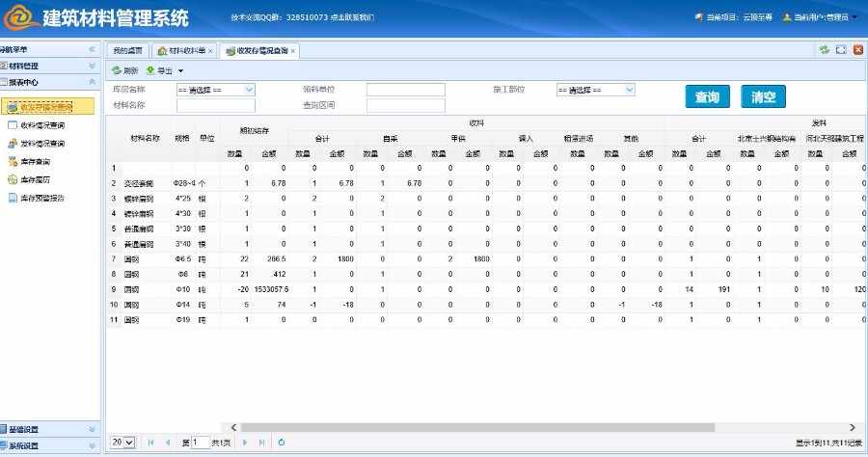Open 库存查询 in the sidebar
The image size is (868, 457).
(36, 162)
